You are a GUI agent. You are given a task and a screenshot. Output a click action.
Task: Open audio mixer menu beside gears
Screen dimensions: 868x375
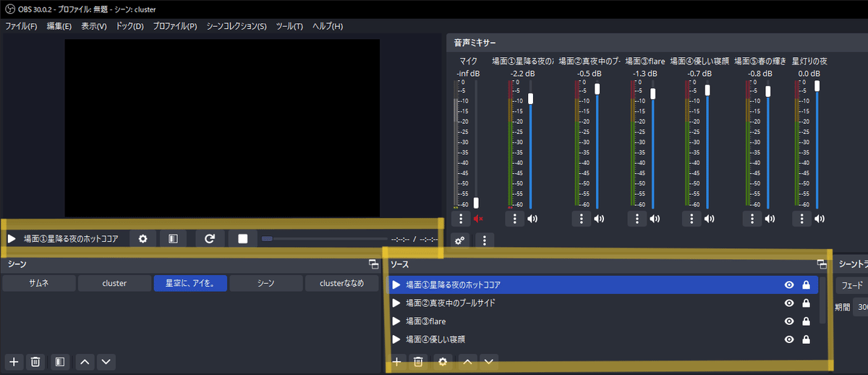coord(484,240)
